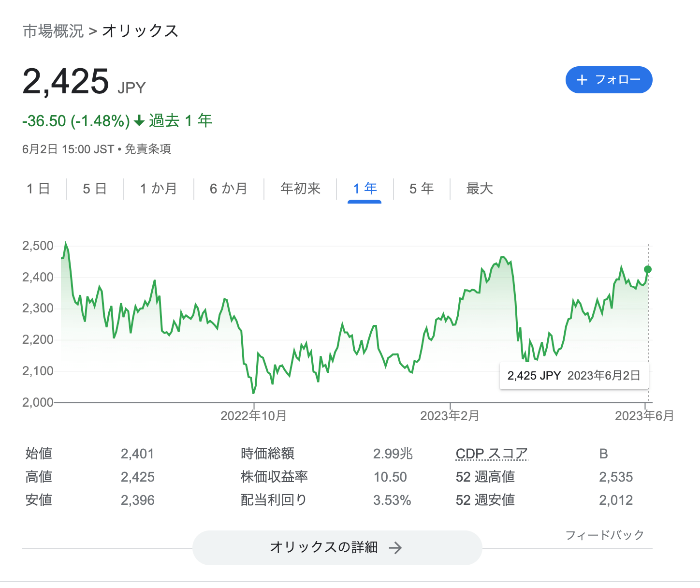Image resolution: width=700 pixels, height=588 pixels.
Task: Select the 1 年 range tab
Action: click(365, 189)
